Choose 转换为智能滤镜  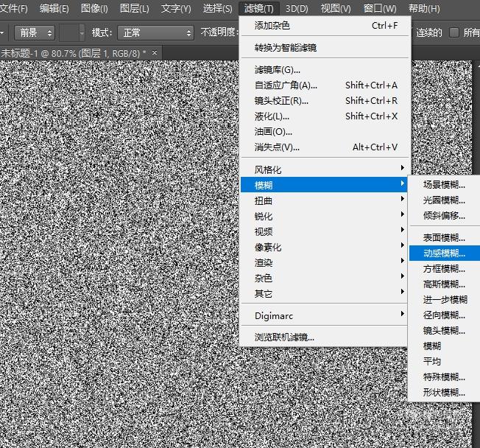325,47
